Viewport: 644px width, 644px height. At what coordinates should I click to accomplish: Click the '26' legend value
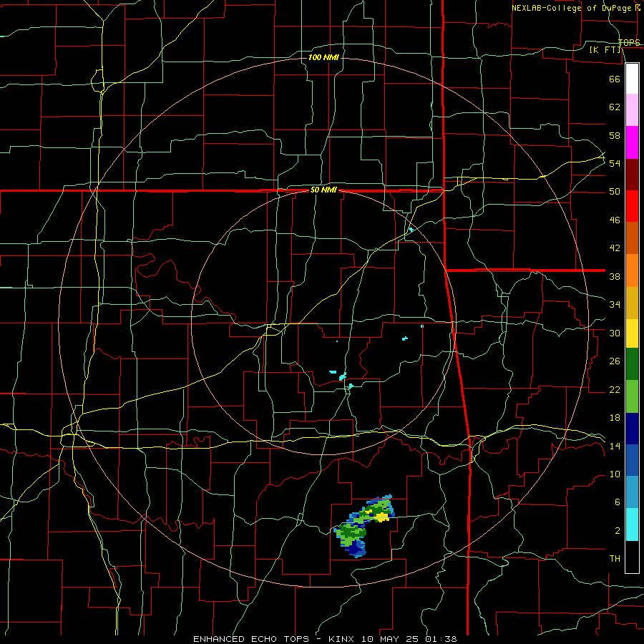coord(615,361)
